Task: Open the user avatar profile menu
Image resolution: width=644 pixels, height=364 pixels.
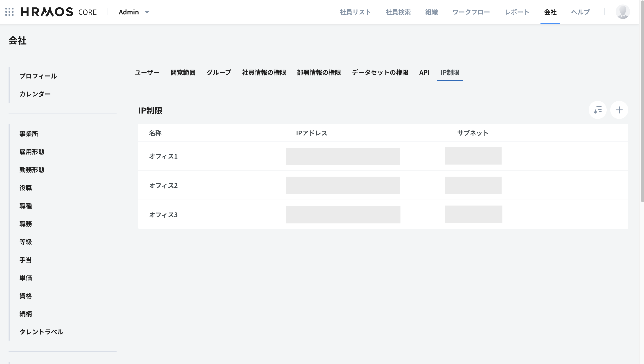Action: tap(622, 12)
